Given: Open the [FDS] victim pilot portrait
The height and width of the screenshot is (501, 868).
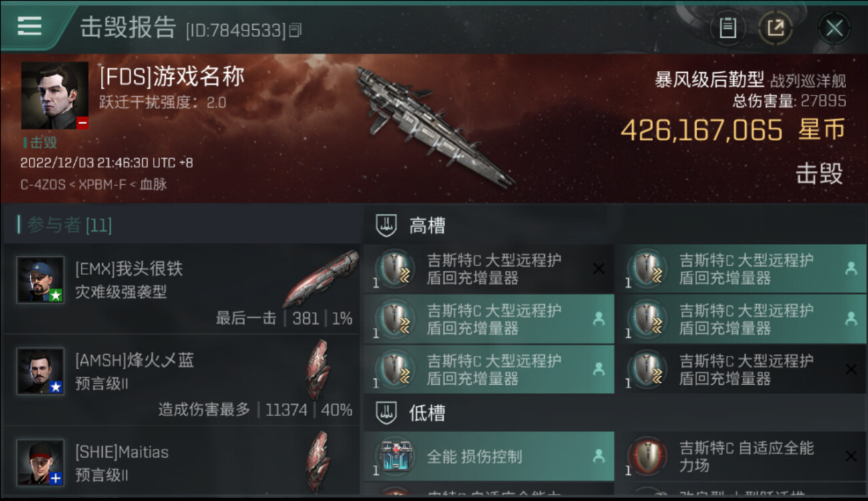Looking at the screenshot, I should click(x=55, y=96).
